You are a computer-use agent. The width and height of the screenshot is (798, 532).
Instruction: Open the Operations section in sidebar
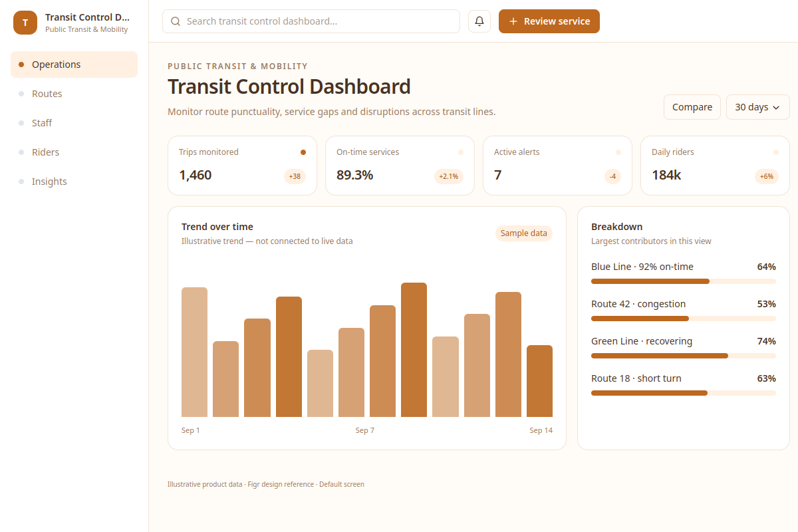coord(74,65)
